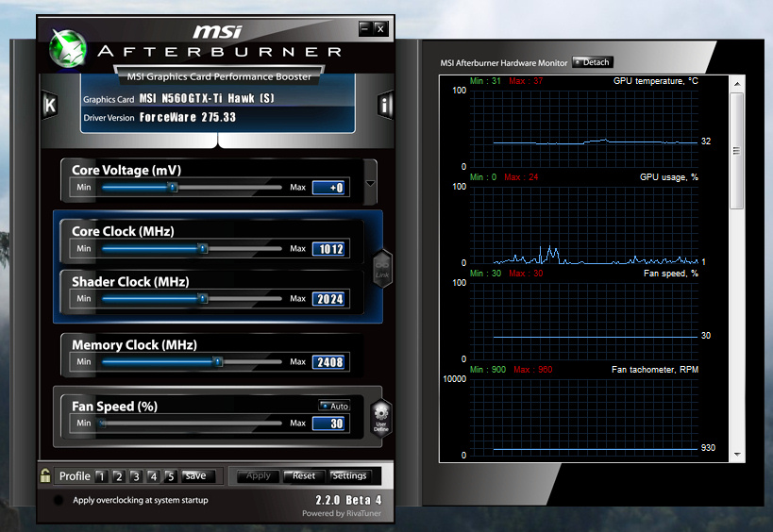Click the hardware monitor scrollbar thumb
Viewport: 773px width, 532px height.
click(737, 151)
